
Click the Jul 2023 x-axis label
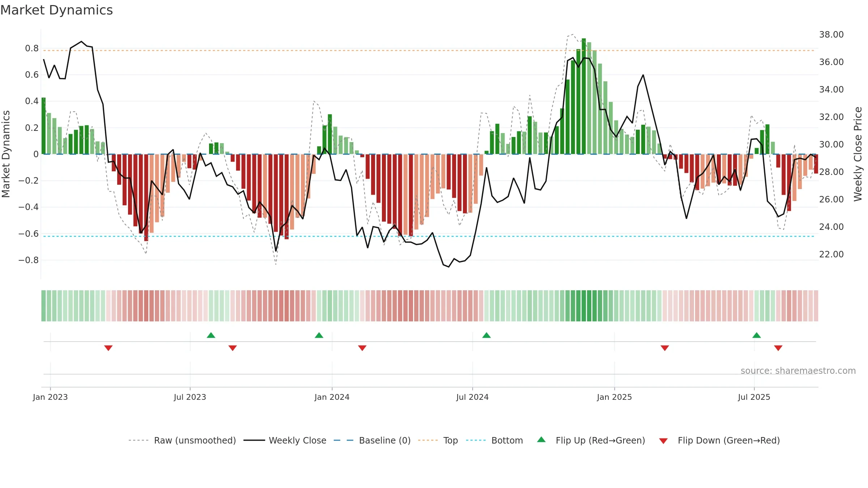pos(190,397)
